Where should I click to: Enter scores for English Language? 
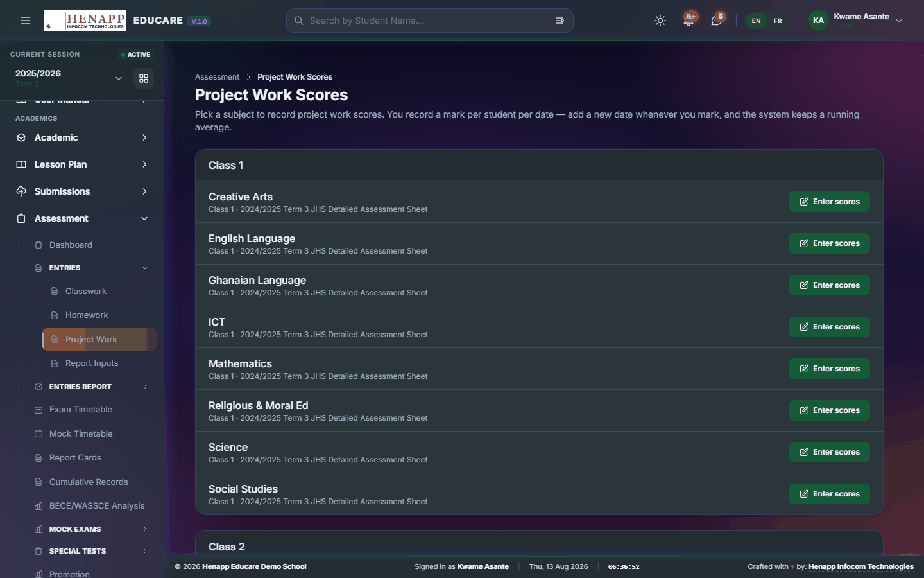[829, 243]
